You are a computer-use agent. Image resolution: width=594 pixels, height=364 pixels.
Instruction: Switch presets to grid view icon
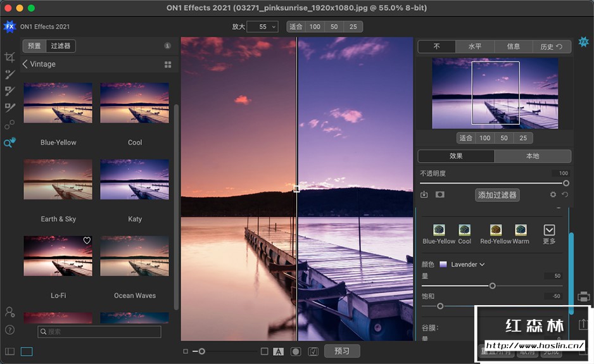[168, 65]
